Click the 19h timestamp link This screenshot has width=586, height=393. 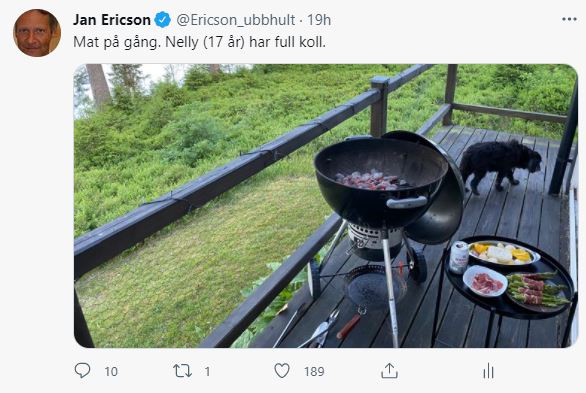[319, 20]
